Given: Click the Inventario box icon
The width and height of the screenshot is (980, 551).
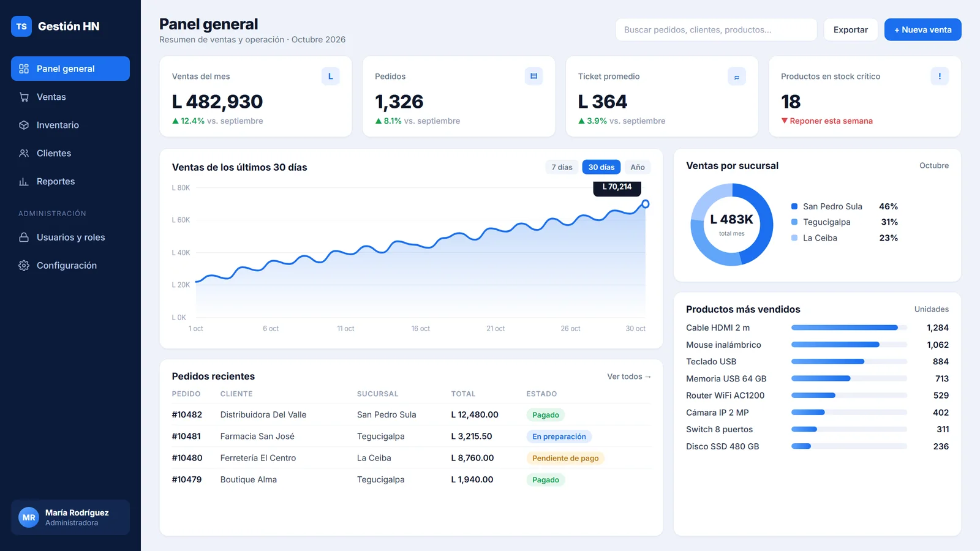Looking at the screenshot, I should click(x=24, y=125).
